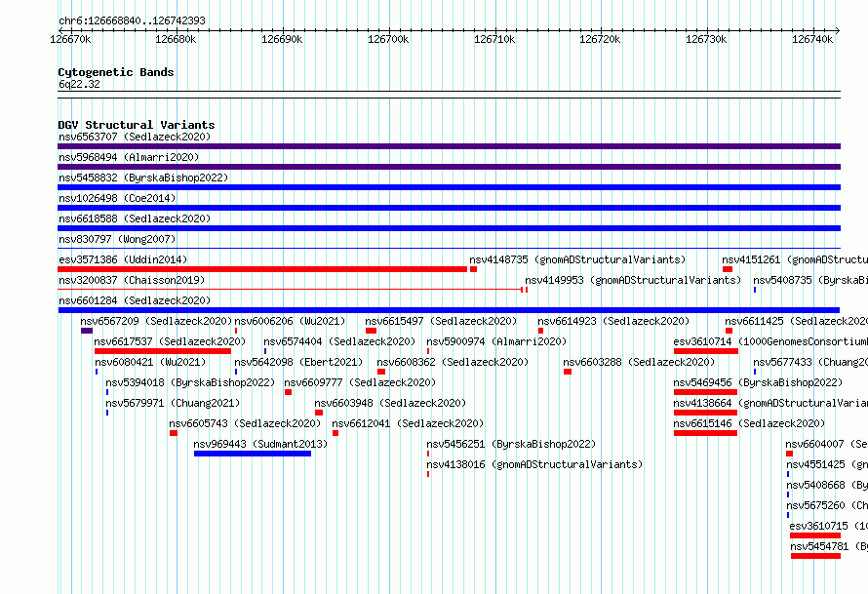Click the blue bar under nsv969443 (Sudmant2013)
This screenshot has height=594, width=868.
pos(253,454)
